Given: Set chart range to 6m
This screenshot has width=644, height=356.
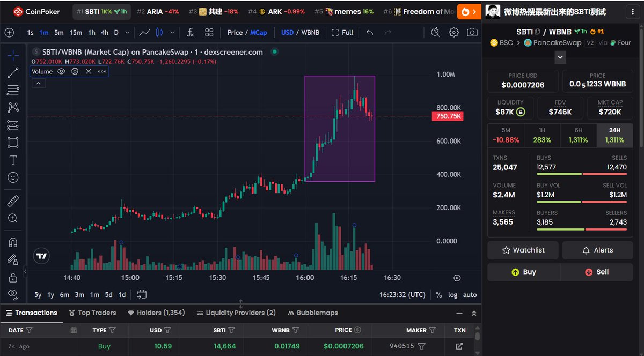Looking at the screenshot, I should tap(64, 294).
